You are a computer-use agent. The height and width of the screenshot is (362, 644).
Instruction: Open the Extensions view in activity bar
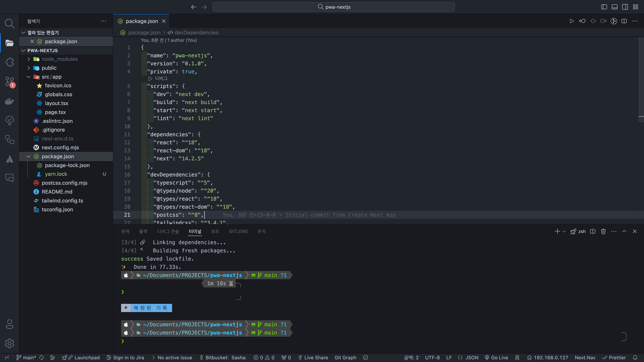(10, 62)
